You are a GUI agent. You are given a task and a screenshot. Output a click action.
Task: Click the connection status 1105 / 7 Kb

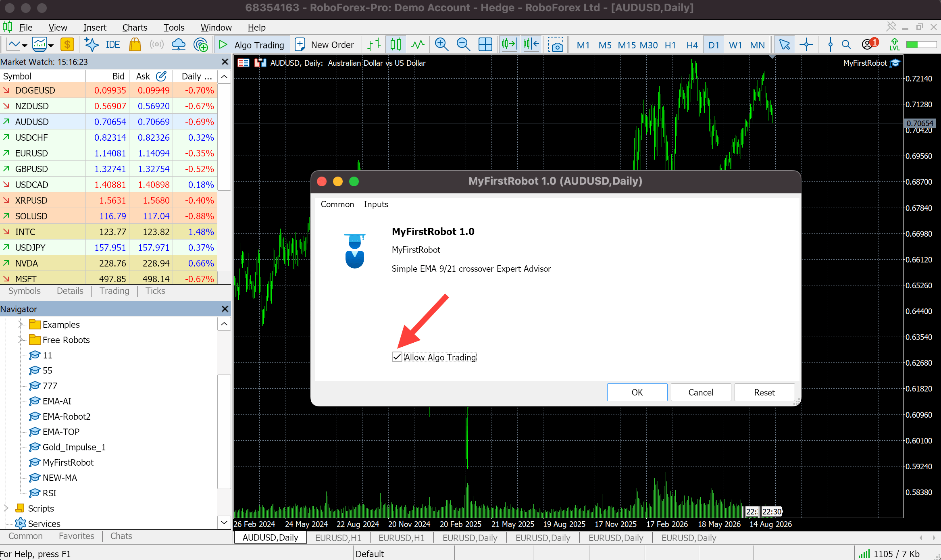click(x=889, y=554)
